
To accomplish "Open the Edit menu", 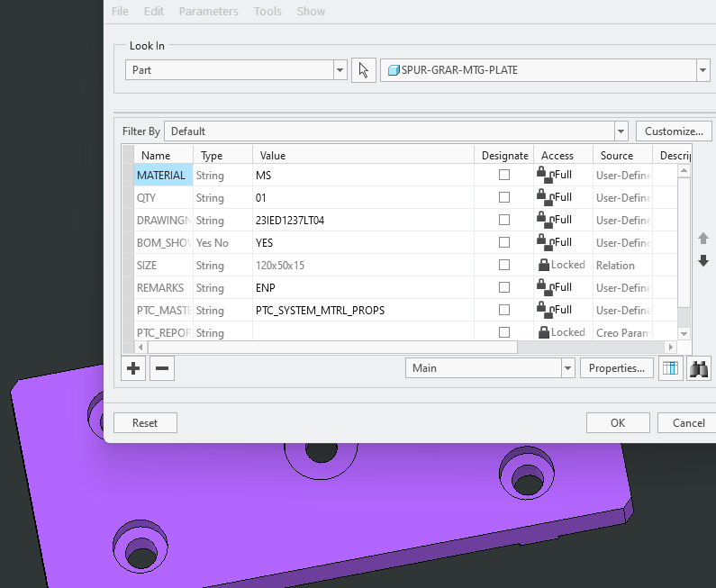I will [x=154, y=12].
